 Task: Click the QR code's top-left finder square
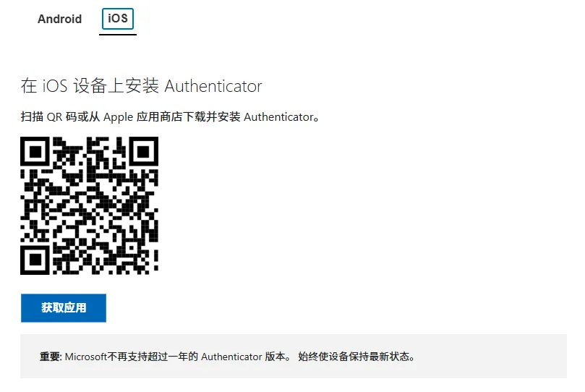coord(35,151)
